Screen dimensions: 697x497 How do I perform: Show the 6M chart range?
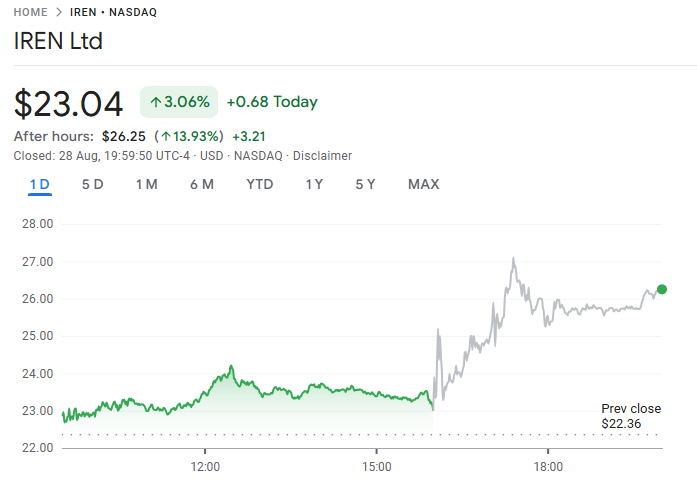202,184
